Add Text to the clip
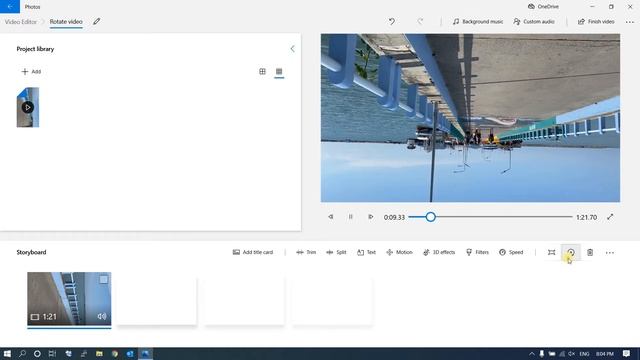Viewport: 640px width, 360px height. pyautogui.click(x=366, y=252)
